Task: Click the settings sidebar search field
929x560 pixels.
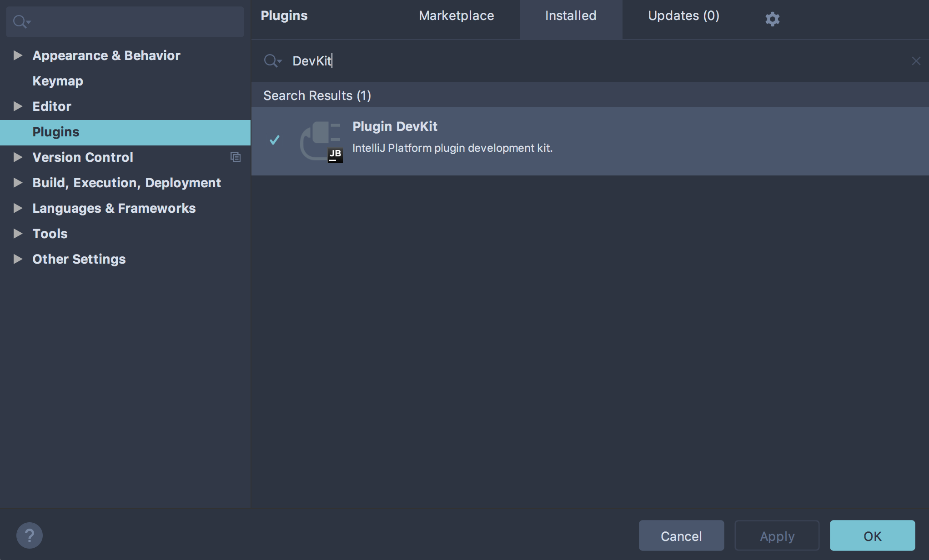Action: pyautogui.click(x=125, y=21)
